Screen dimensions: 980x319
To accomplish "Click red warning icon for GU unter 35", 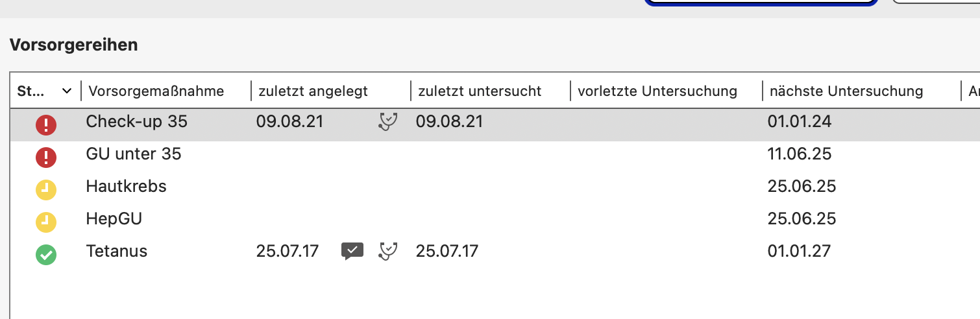I will click(46, 157).
